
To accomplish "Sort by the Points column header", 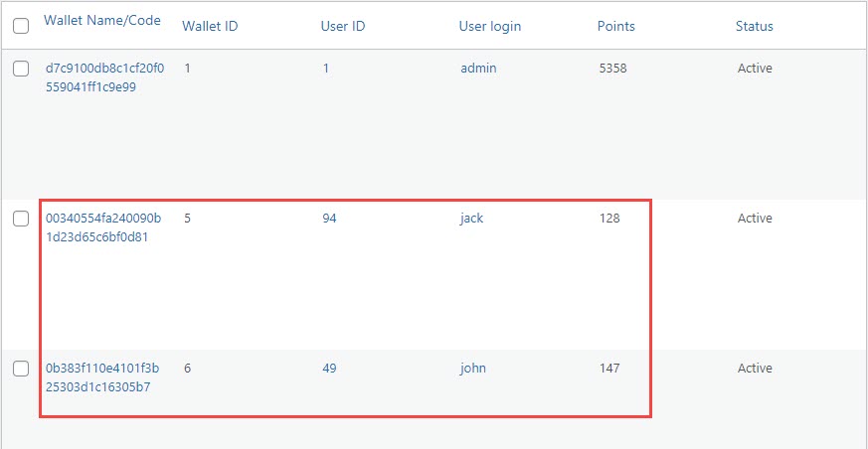I will (616, 26).
